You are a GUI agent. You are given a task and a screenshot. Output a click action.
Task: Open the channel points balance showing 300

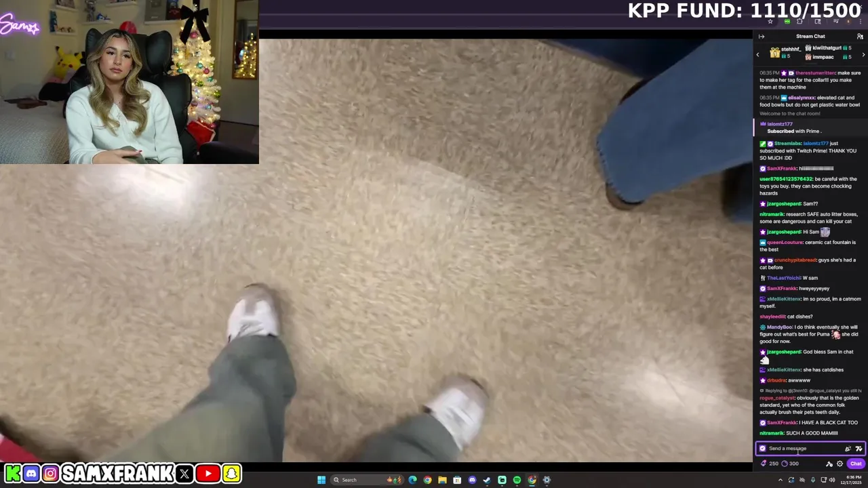[x=790, y=464]
